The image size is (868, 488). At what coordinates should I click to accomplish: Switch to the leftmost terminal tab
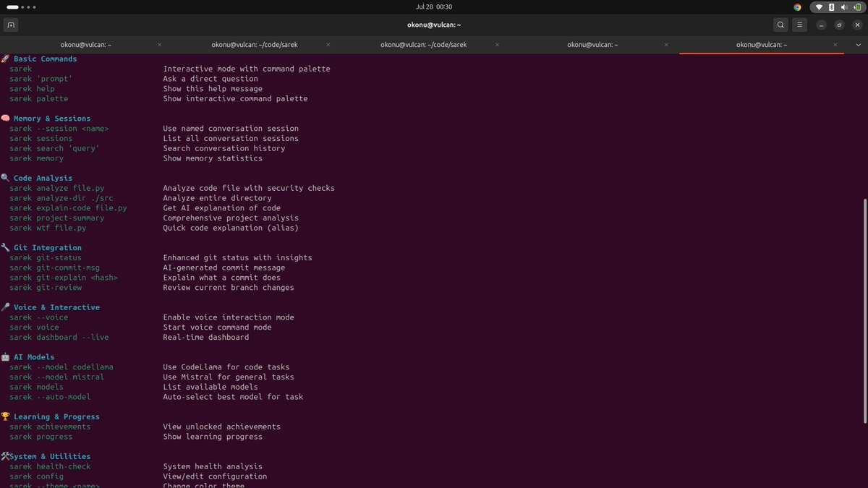click(85, 45)
